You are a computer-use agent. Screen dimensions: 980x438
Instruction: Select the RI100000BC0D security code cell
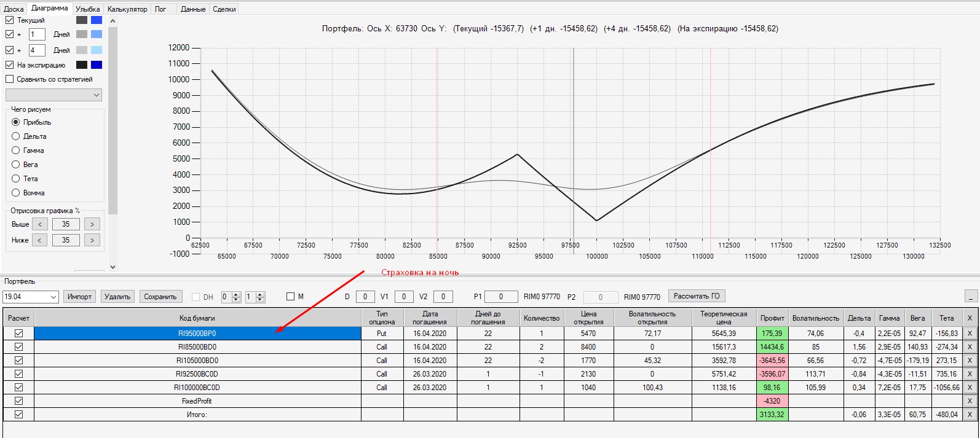(x=197, y=388)
